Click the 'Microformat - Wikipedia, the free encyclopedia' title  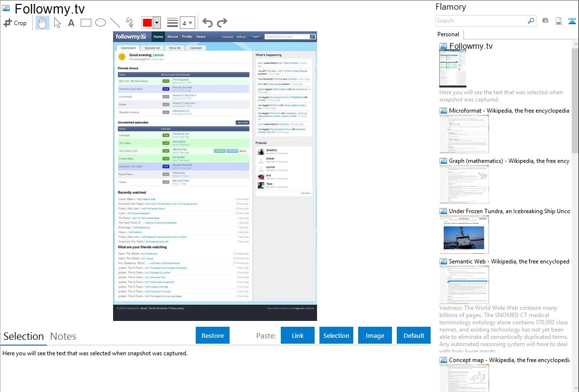coord(509,111)
